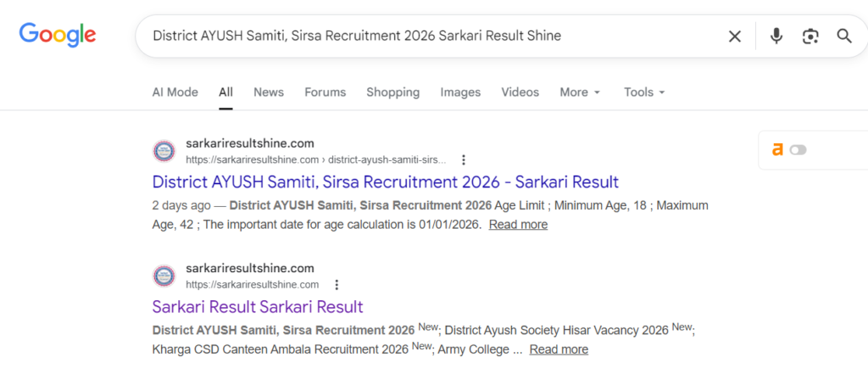Open three-dot menu for second result
The width and height of the screenshot is (868, 374).
point(337,285)
